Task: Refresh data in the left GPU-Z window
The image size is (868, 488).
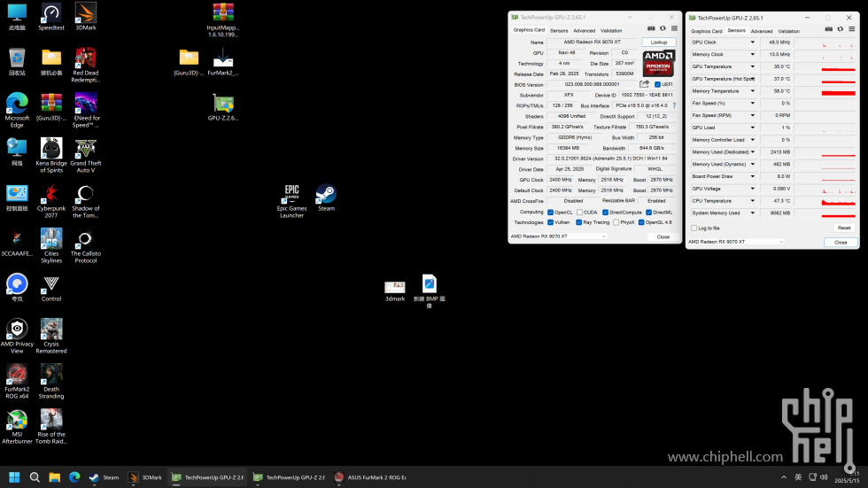Action: point(663,28)
